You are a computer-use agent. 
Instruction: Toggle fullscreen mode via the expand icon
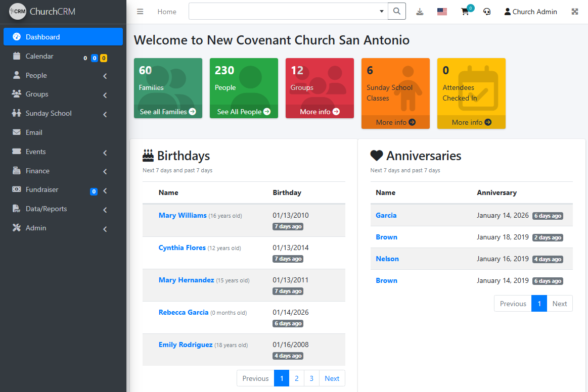click(574, 11)
